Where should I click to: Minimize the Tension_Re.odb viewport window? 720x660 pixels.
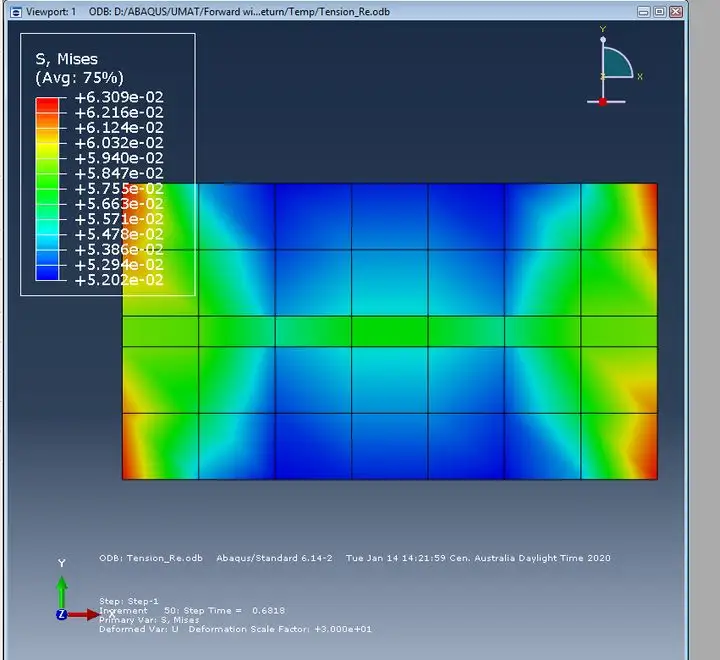coord(644,12)
